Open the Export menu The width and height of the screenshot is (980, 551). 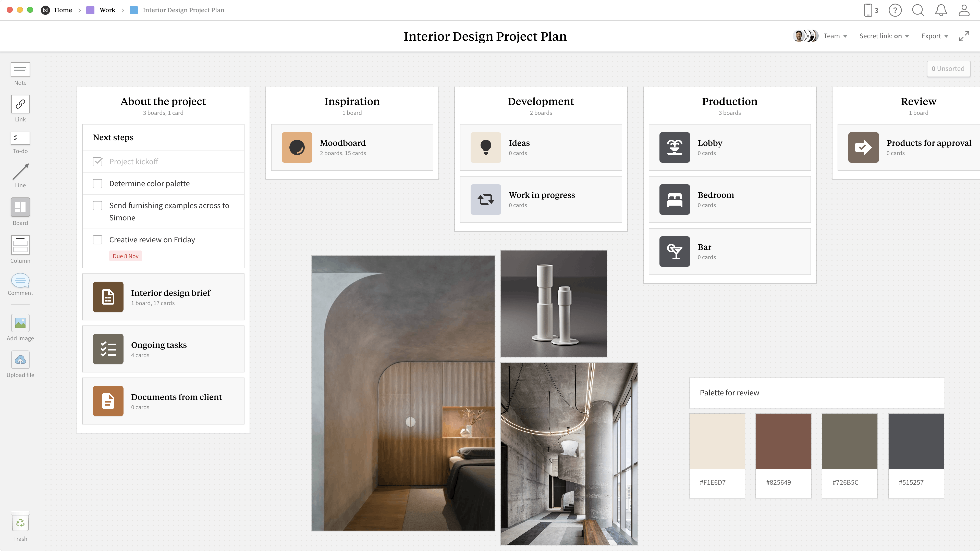(935, 36)
